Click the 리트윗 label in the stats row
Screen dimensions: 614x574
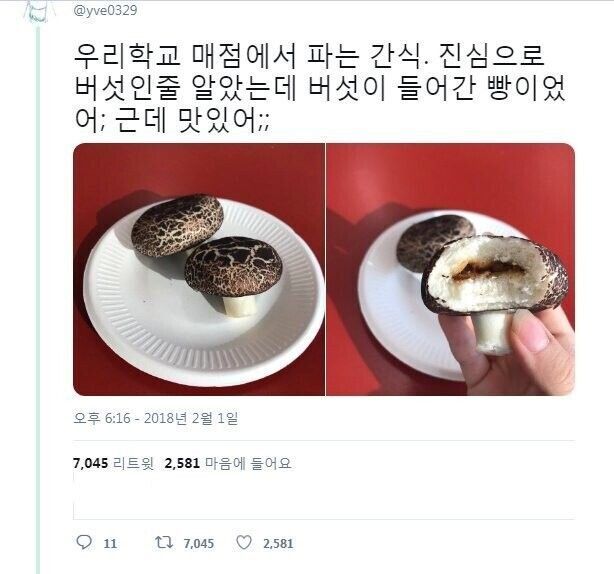(134, 463)
